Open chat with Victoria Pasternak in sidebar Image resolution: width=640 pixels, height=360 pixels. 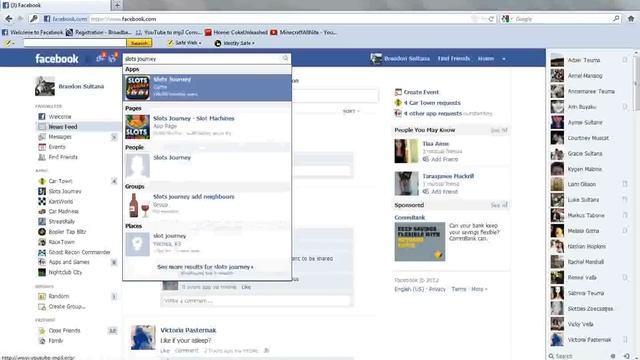tap(589, 340)
